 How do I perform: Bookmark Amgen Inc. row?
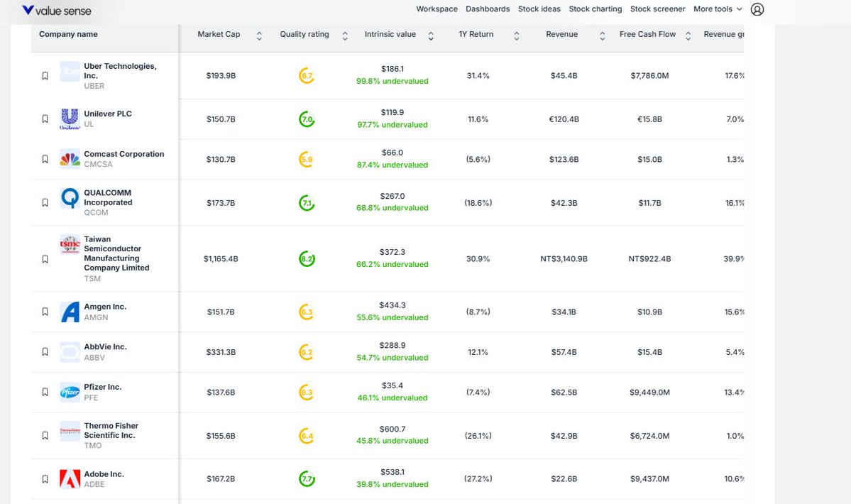pos(45,312)
